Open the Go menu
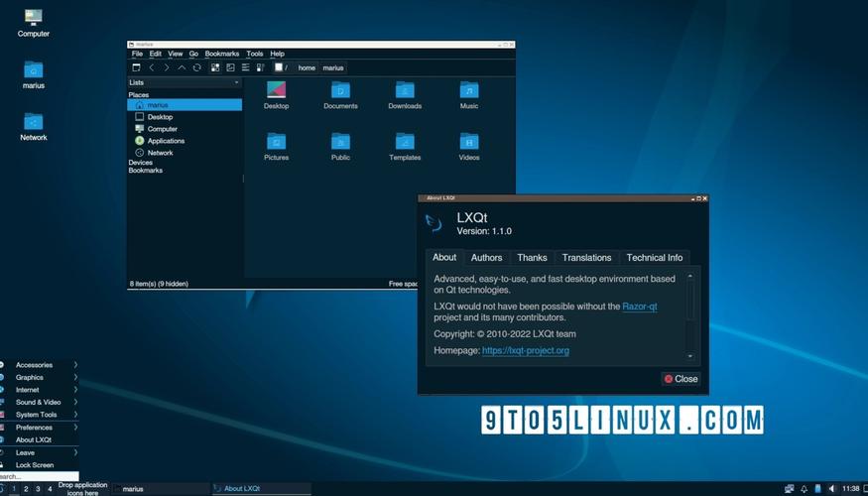Viewport: 868px width, 496px height. click(193, 54)
